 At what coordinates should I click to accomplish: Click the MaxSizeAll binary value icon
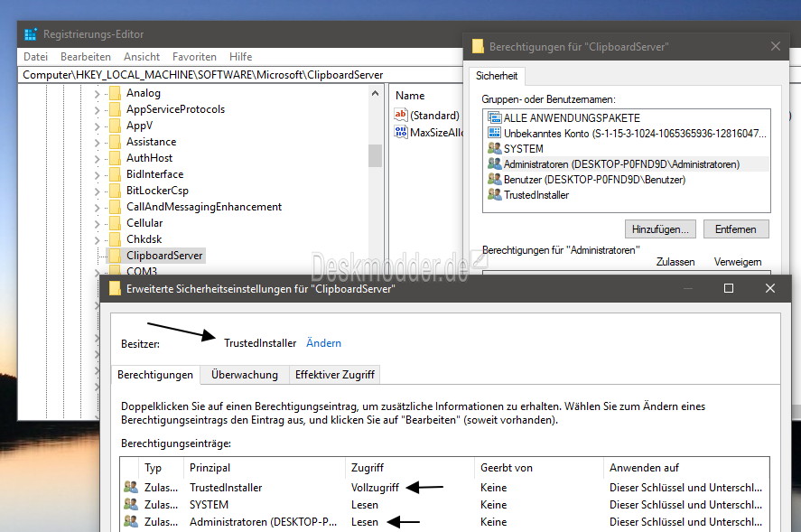(x=401, y=133)
